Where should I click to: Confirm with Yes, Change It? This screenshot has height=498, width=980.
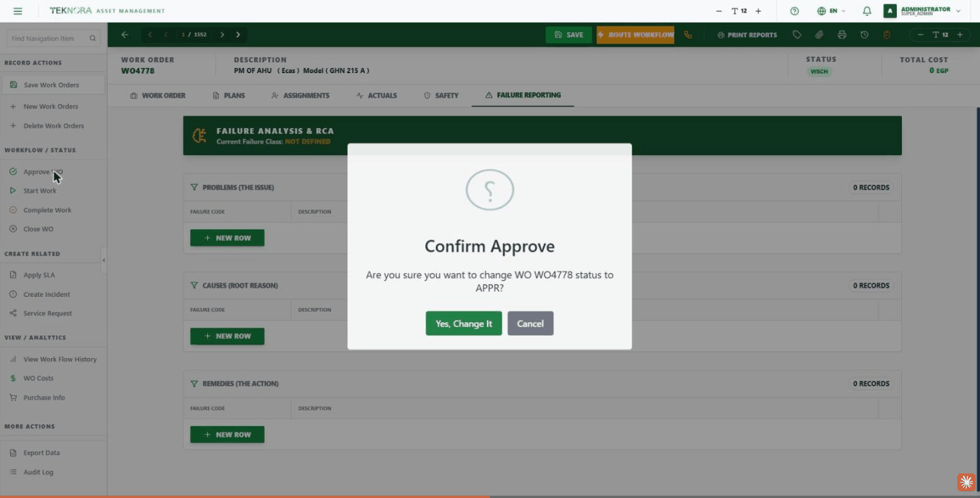tap(464, 323)
